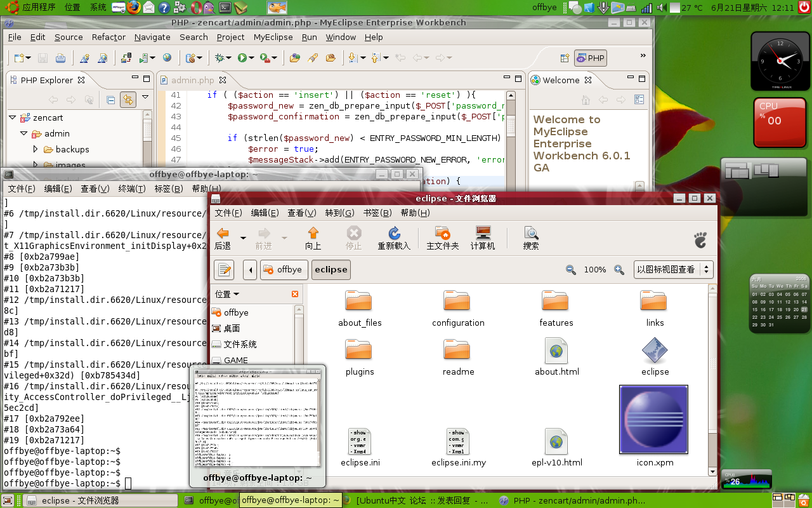Screen dimensions: 812x508
Task: Click the eclipse 文件浏览器 taskbar button
Action: [100, 500]
